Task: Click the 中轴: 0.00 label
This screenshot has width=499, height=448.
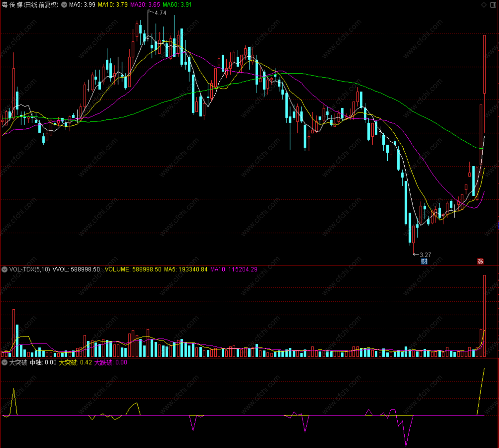Action: (43, 362)
